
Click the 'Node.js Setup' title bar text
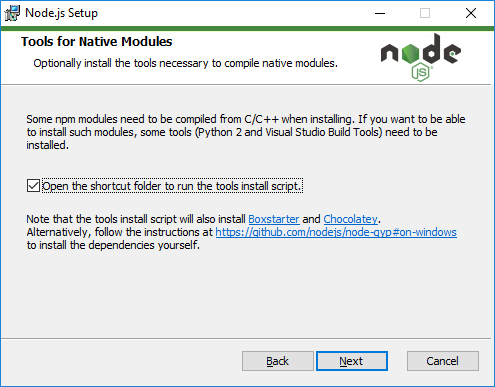point(61,13)
